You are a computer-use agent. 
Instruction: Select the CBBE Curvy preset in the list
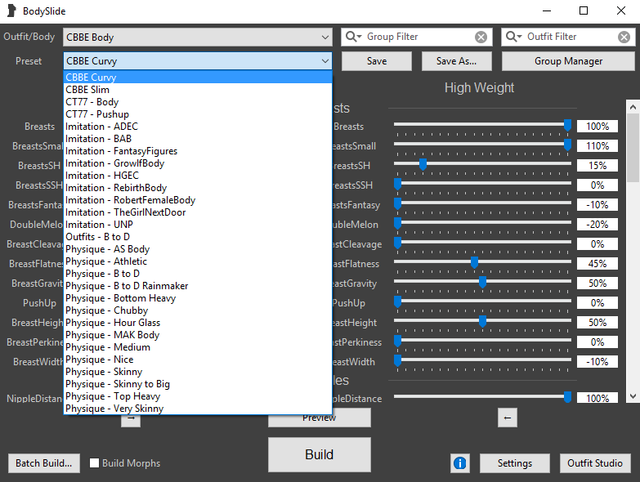pos(198,77)
